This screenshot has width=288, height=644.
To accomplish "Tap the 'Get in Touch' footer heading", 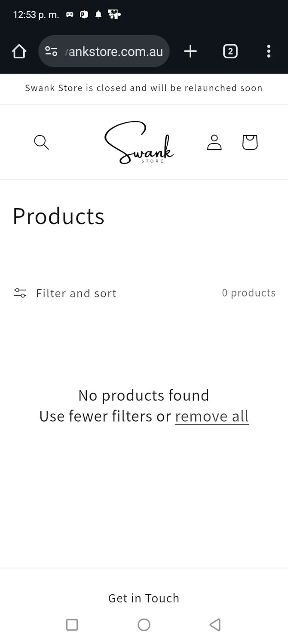I will [x=144, y=598].
